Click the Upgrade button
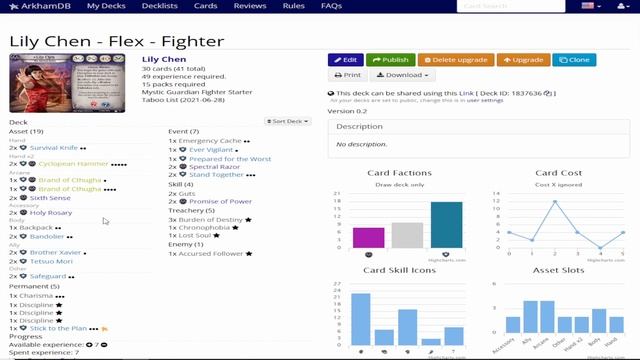This screenshot has width=640, height=360. click(x=523, y=60)
